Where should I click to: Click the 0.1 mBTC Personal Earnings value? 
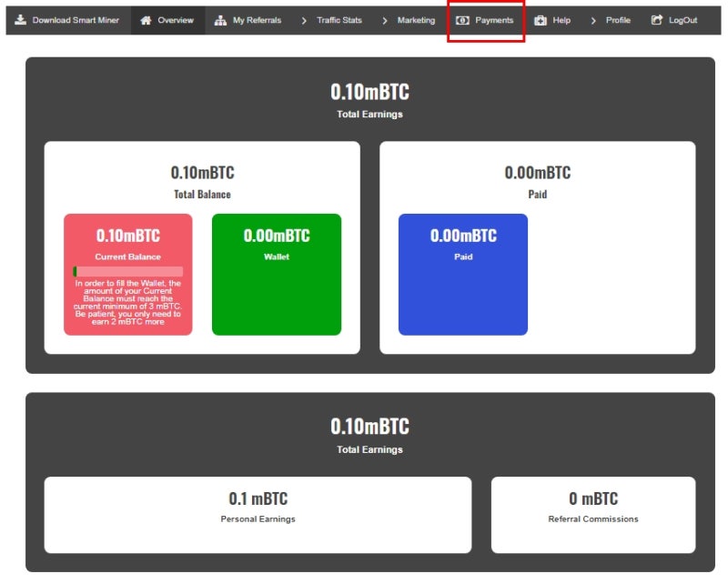tap(258, 498)
